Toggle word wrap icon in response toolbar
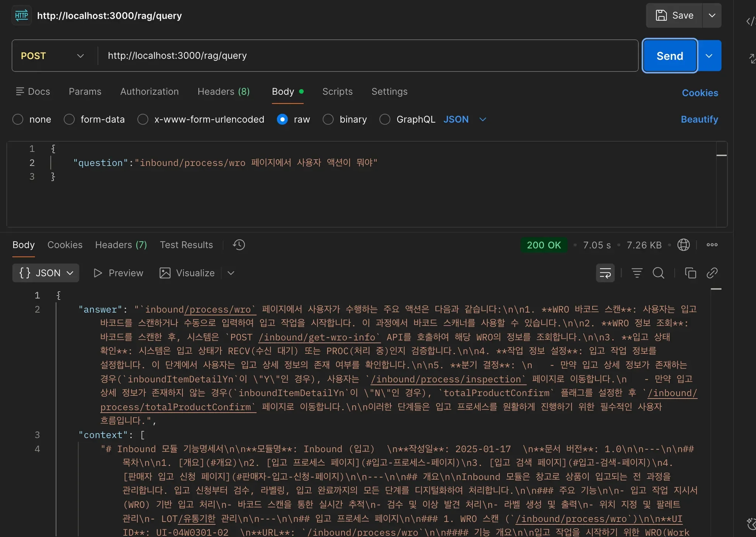The image size is (756, 537). (x=605, y=273)
